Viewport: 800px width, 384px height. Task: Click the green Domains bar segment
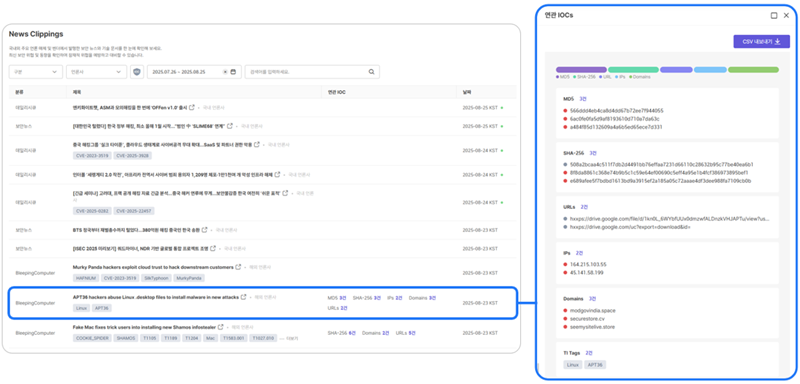(x=754, y=69)
